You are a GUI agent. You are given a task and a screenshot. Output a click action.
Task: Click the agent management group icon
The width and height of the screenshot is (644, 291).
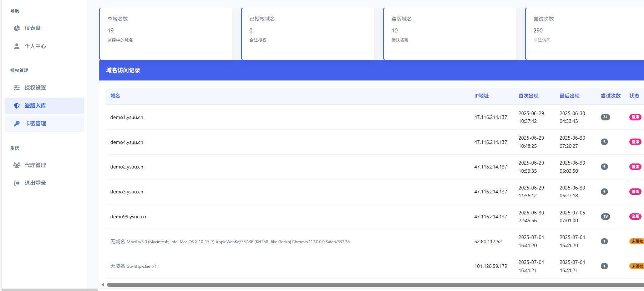tap(17, 165)
